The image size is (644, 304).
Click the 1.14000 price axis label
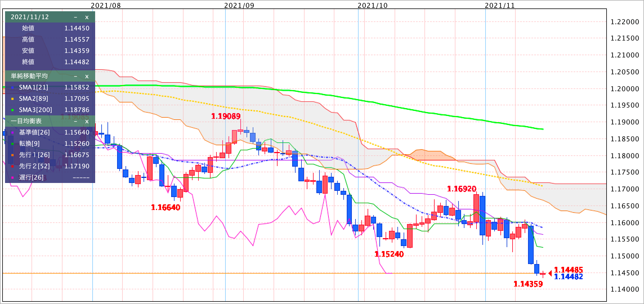coord(625,289)
